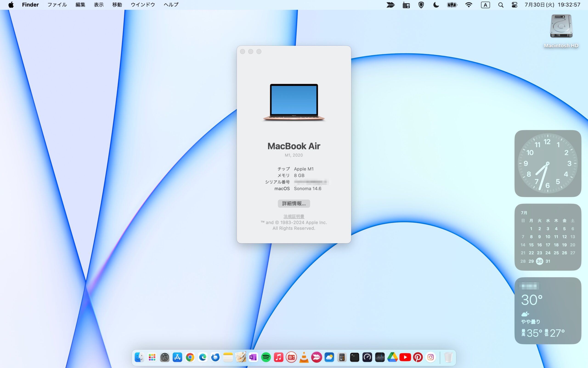Viewport: 588px width, 368px height.
Task: Click the analog clock widget
Action: coord(548,163)
